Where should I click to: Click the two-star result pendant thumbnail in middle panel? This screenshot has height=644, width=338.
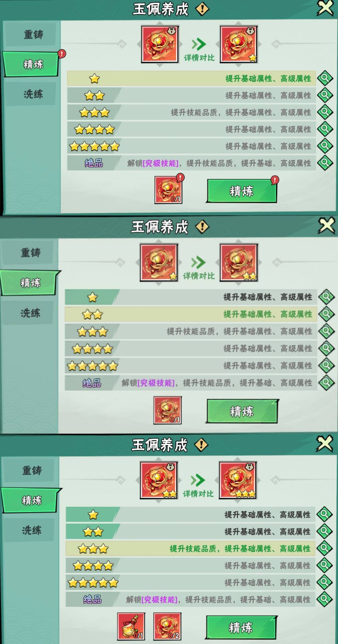tap(239, 262)
